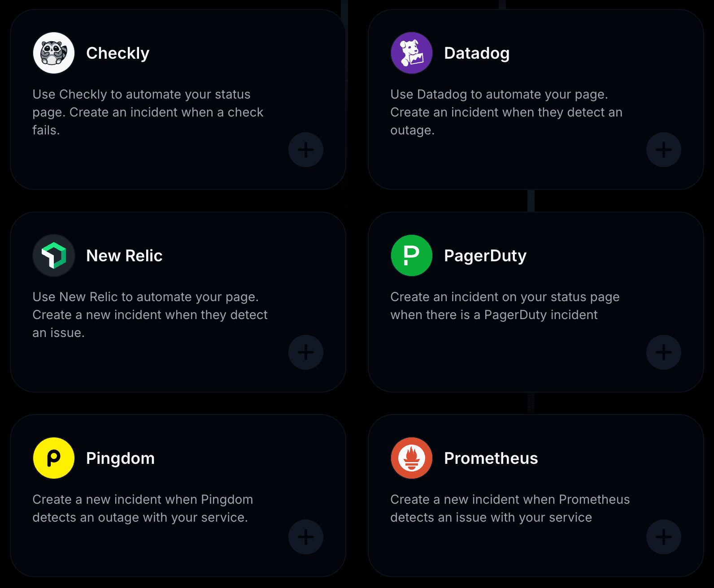Screen dimensions: 714x588
Task: Click the Checkly raccoon logo icon
Action: (x=54, y=53)
